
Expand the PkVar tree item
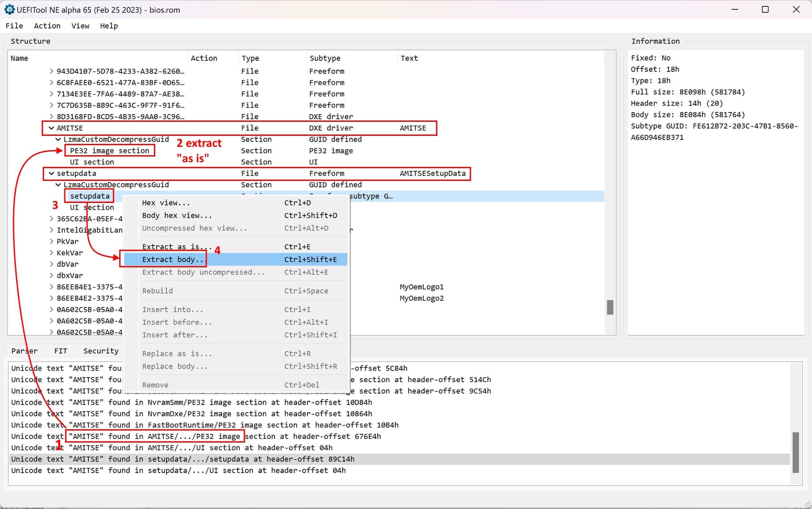pyautogui.click(x=51, y=241)
